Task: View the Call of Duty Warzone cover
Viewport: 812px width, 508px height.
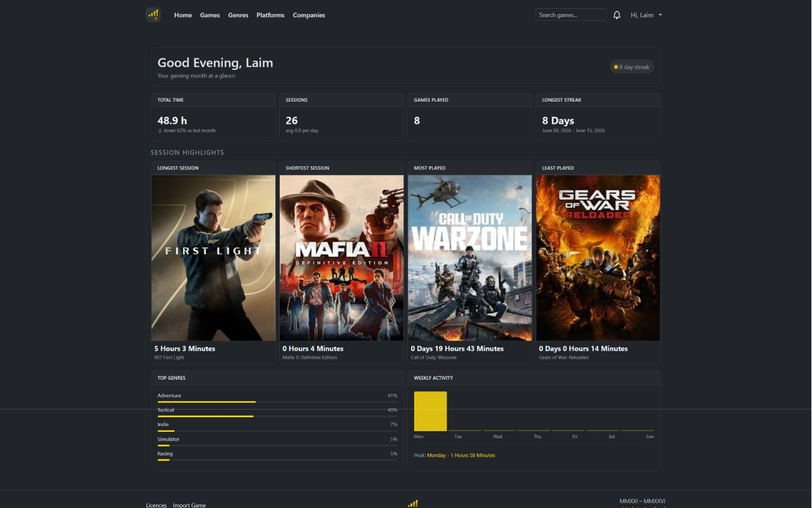Action: (x=470, y=258)
